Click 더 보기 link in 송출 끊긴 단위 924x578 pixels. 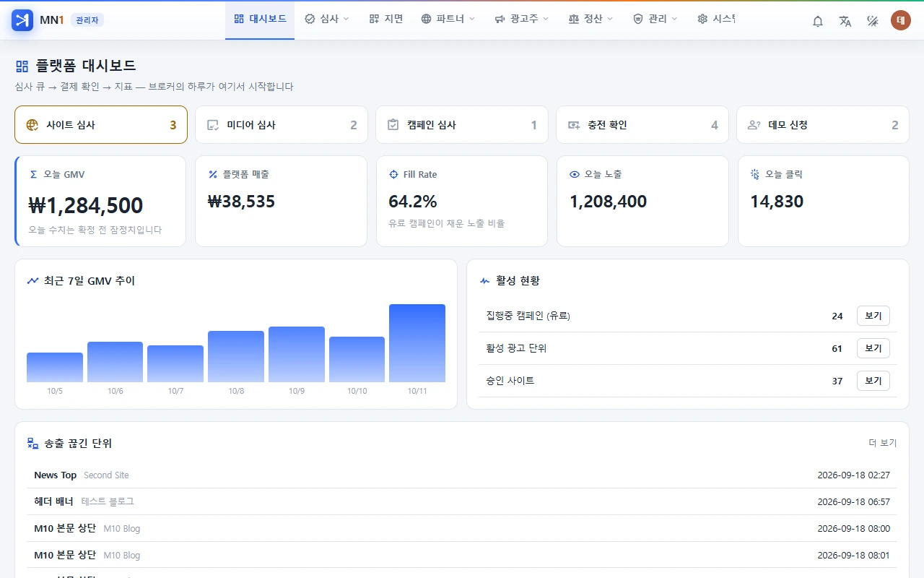pyautogui.click(x=883, y=443)
